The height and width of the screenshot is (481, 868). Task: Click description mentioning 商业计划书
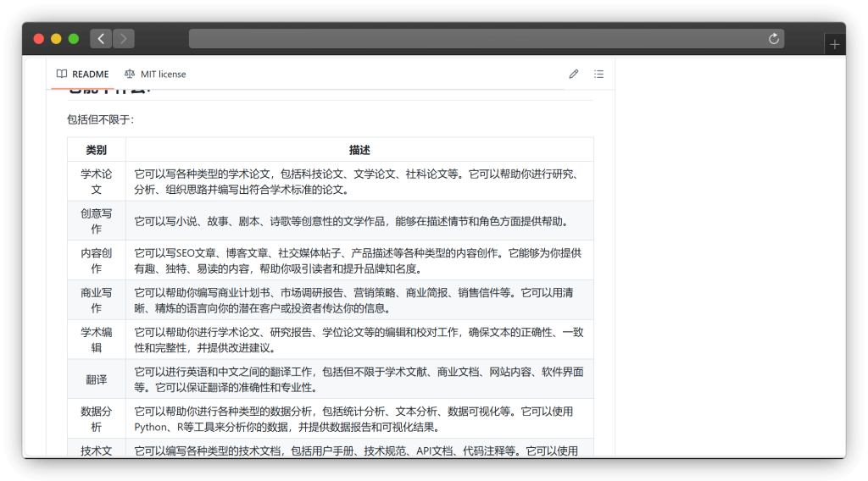(359, 301)
